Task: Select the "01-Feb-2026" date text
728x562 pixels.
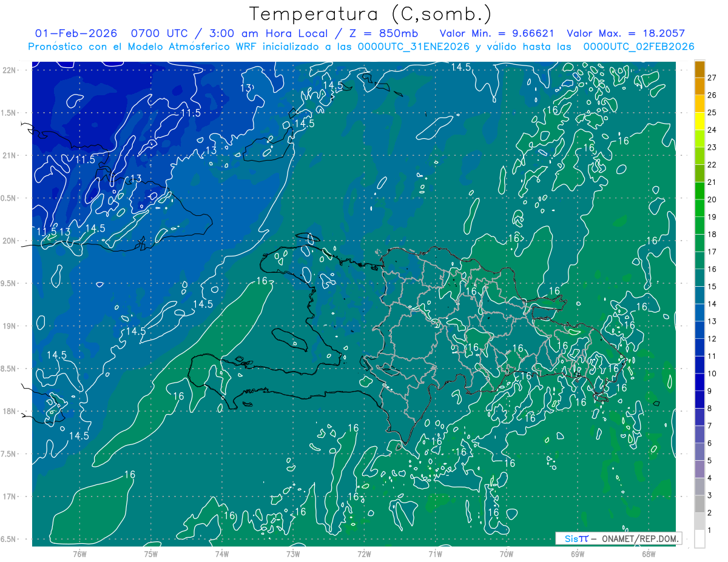Action: pyautogui.click(x=76, y=33)
